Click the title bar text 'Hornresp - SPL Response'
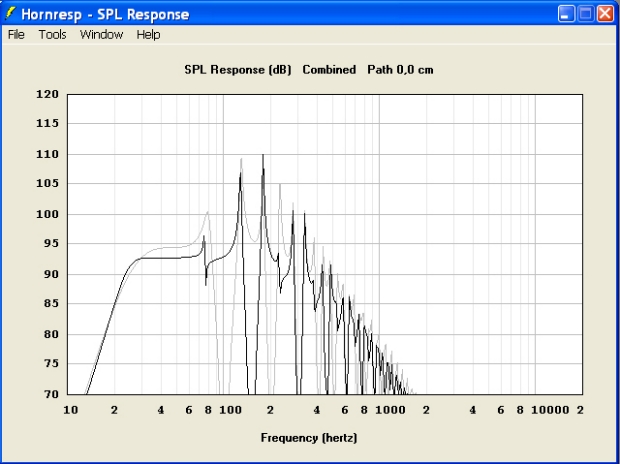This screenshot has width=620, height=464. (x=105, y=15)
